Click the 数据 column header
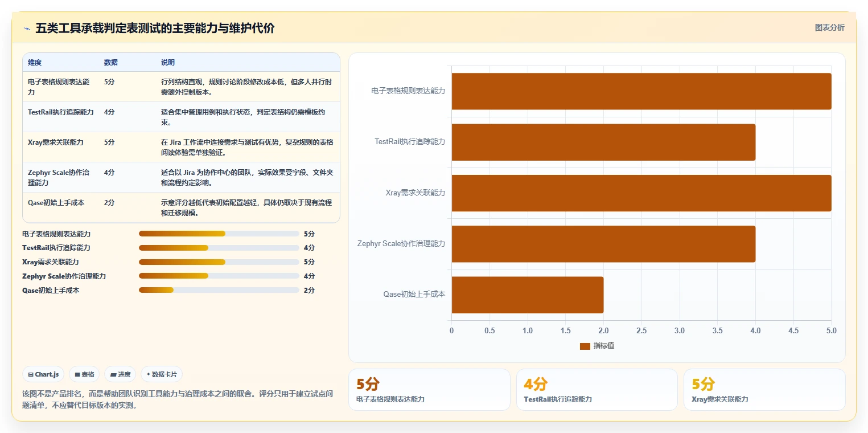 pyautogui.click(x=111, y=62)
